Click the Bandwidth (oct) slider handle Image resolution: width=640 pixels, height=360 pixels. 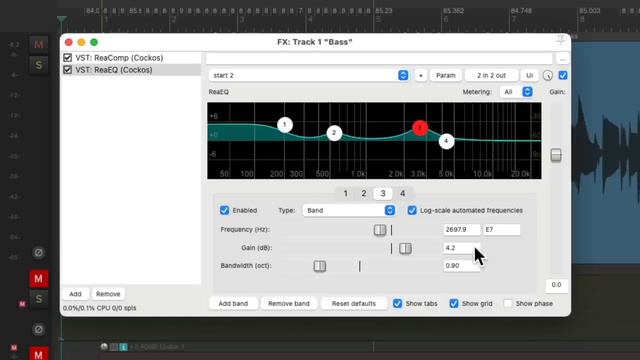tap(320, 266)
